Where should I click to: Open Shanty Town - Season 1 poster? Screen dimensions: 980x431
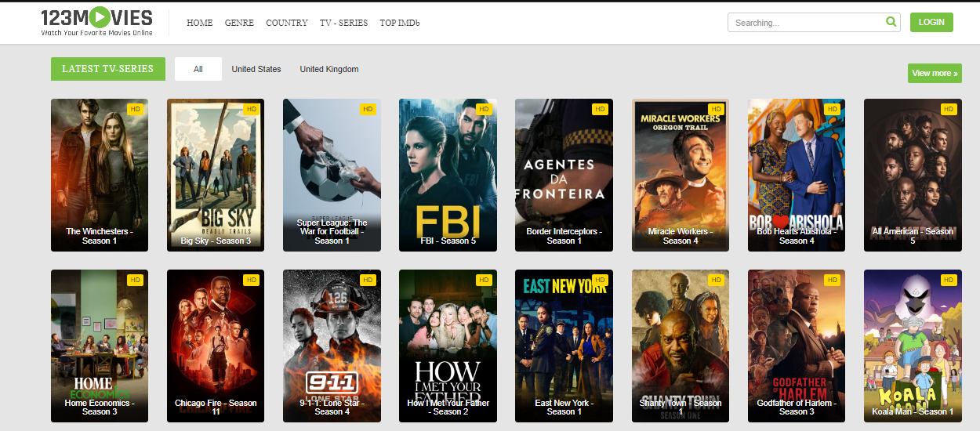(681, 346)
